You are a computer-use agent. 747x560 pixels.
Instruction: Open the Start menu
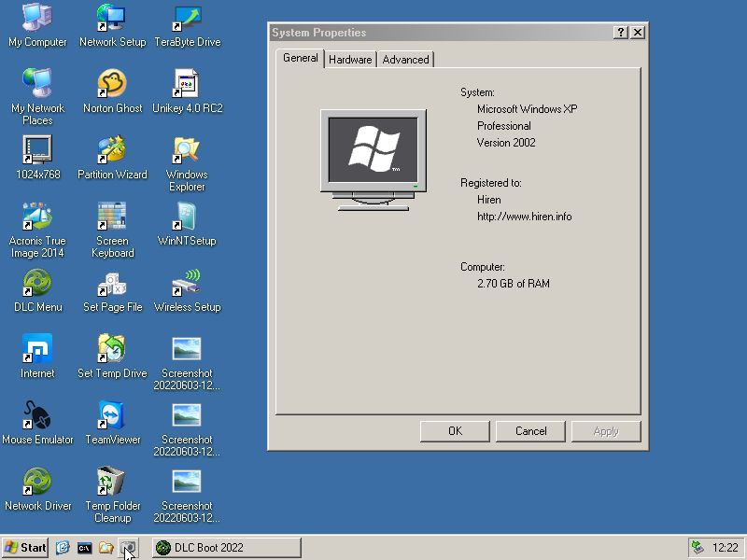(x=25, y=548)
